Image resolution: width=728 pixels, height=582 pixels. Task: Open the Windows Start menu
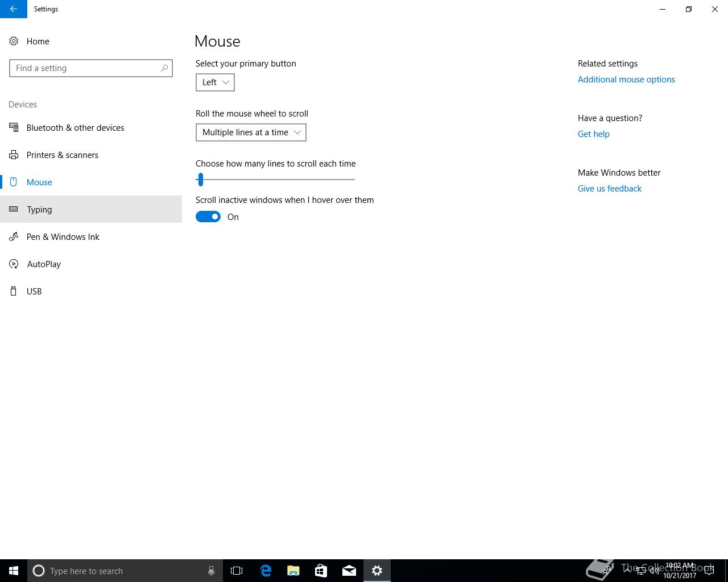point(14,571)
